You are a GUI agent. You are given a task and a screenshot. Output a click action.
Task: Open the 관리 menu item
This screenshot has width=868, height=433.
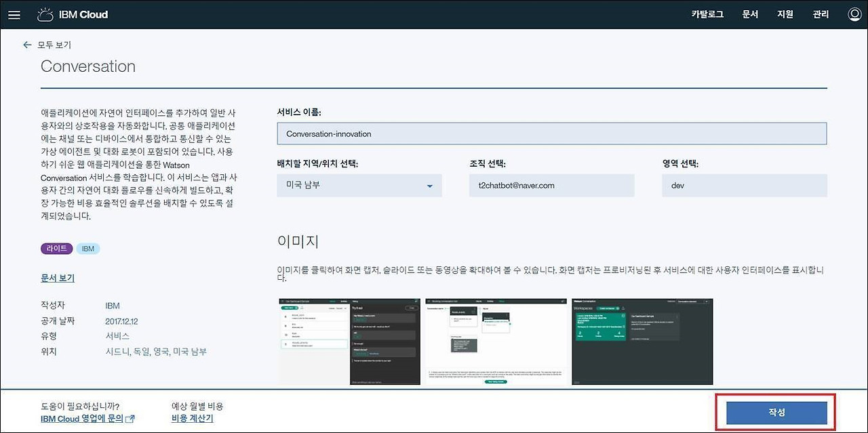(821, 14)
